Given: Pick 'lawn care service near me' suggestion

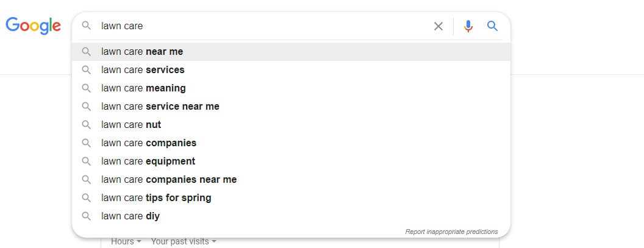Looking at the screenshot, I should (291, 107).
